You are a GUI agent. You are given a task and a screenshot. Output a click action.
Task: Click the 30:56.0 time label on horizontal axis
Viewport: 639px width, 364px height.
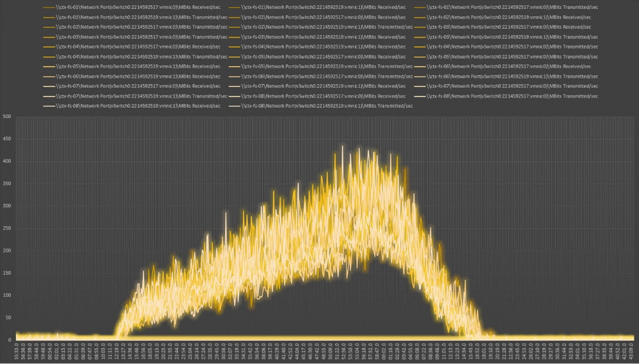[x=223, y=351]
